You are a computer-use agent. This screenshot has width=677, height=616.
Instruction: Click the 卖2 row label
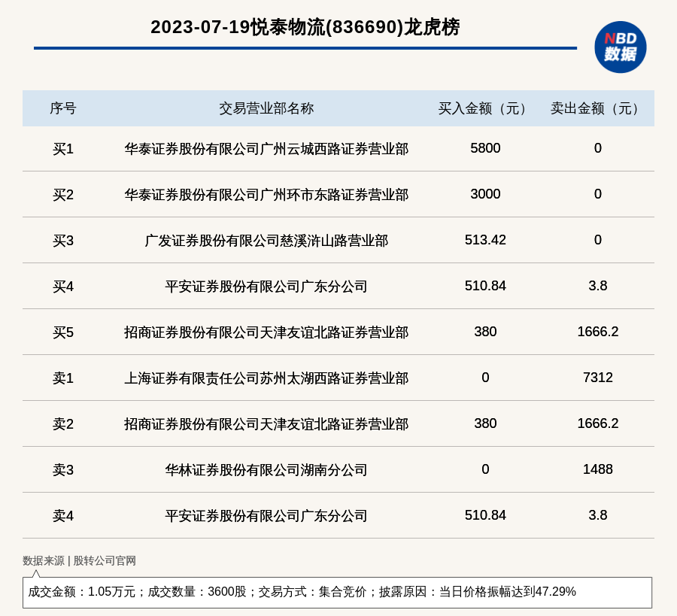click(63, 424)
